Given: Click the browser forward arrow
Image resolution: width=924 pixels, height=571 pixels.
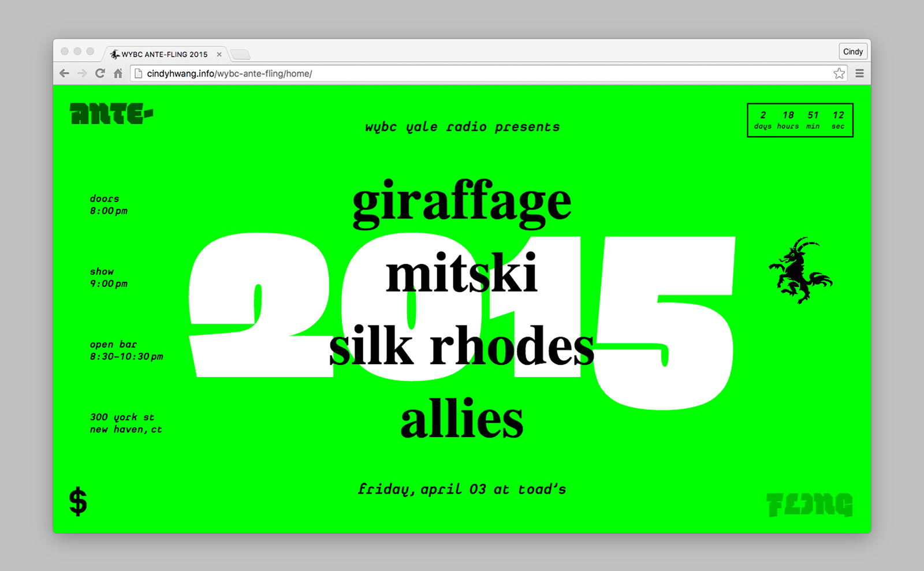Looking at the screenshot, I should point(82,73).
